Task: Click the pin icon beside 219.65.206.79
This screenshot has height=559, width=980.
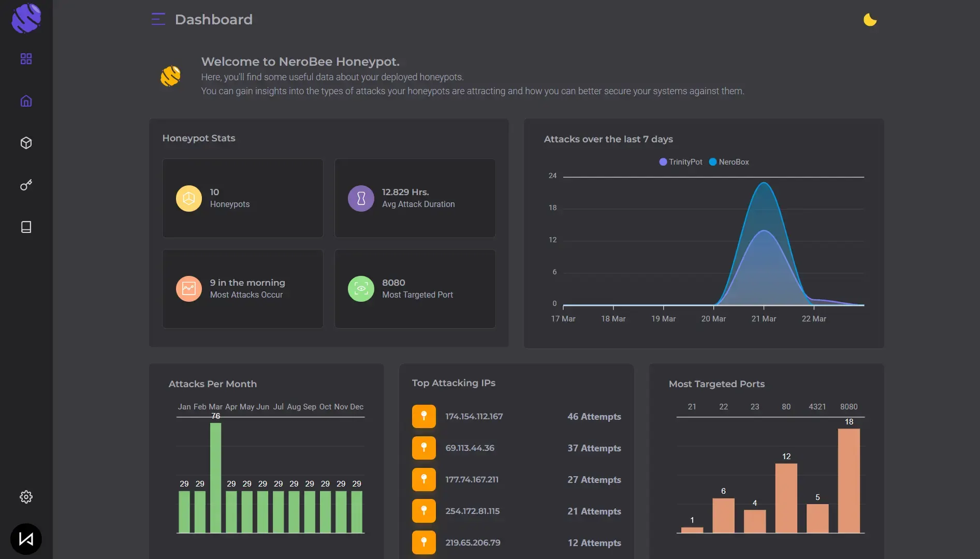Action: pyautogui.click(x=424, y=542)
